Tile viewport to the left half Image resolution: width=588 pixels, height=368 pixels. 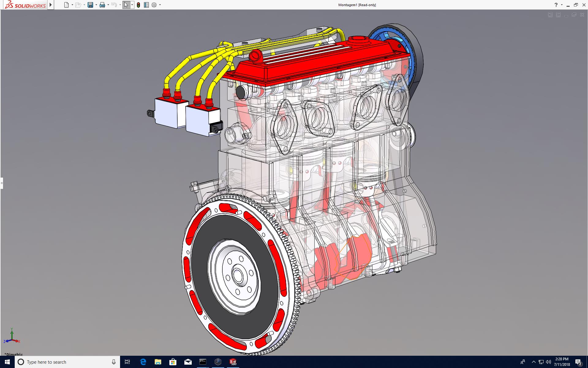click(x=550, y=15)
